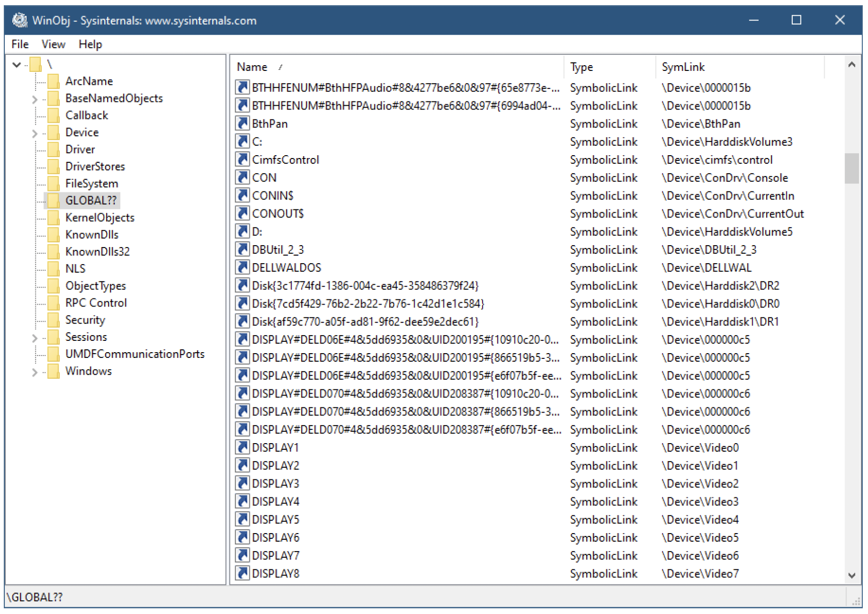868x614 pixels.
Task: Sort by the SymLink column header
Action: point(740,67)
